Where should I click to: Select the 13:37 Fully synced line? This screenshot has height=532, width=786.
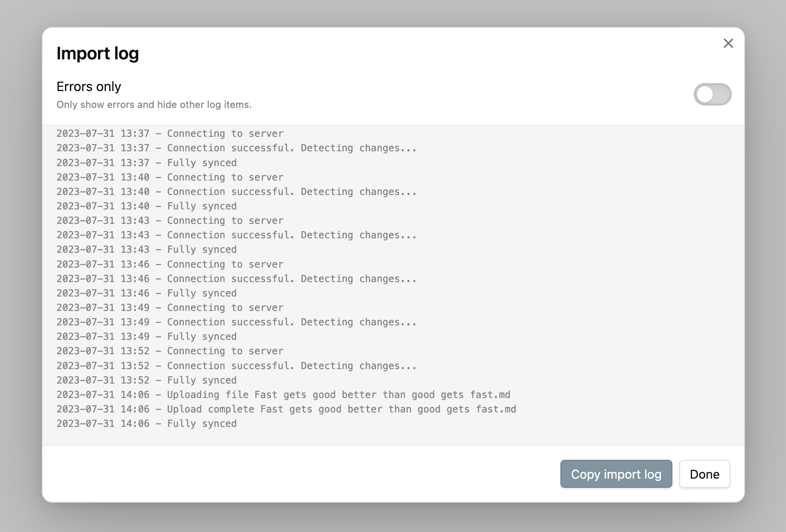click(147, 163)
